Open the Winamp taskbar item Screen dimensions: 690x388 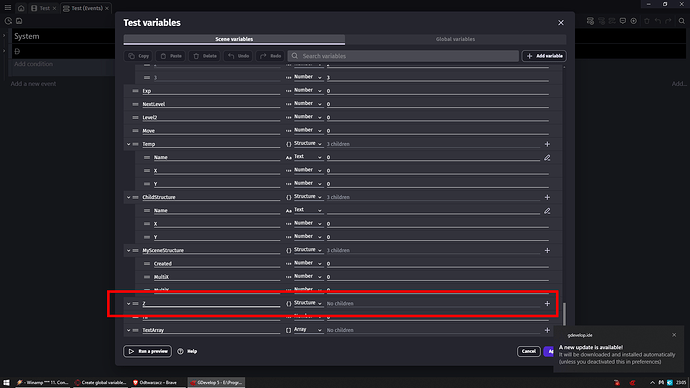click(43, 382)
